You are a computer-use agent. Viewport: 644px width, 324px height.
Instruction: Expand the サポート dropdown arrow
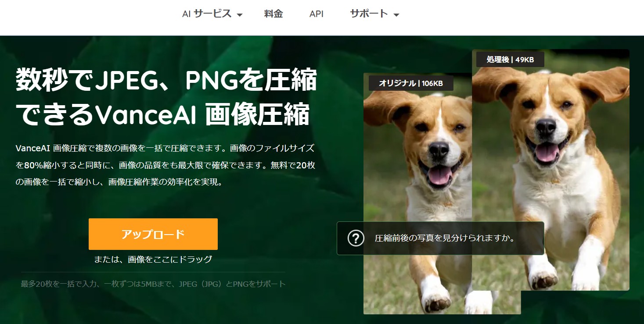(x=396, y=15)
